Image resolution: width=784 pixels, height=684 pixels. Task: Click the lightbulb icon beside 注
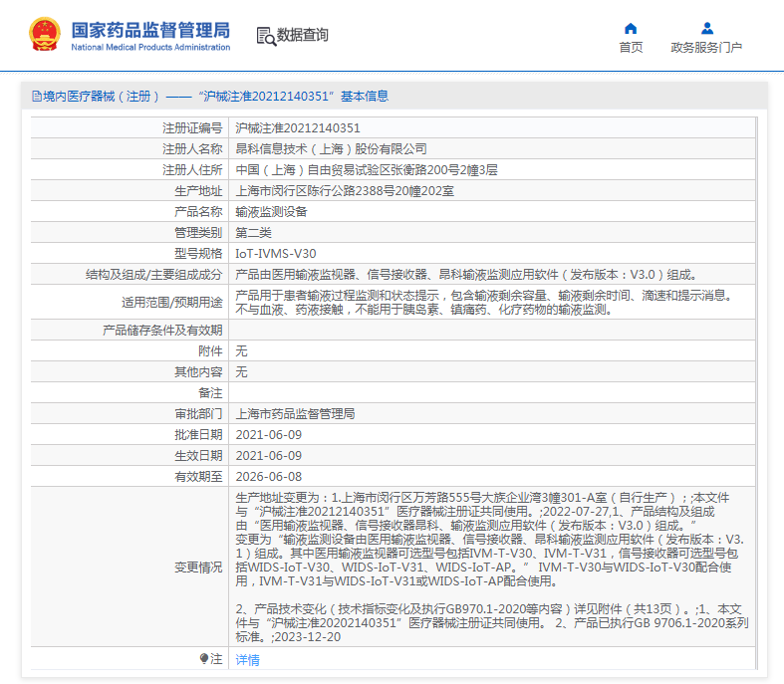pos(204,659)
